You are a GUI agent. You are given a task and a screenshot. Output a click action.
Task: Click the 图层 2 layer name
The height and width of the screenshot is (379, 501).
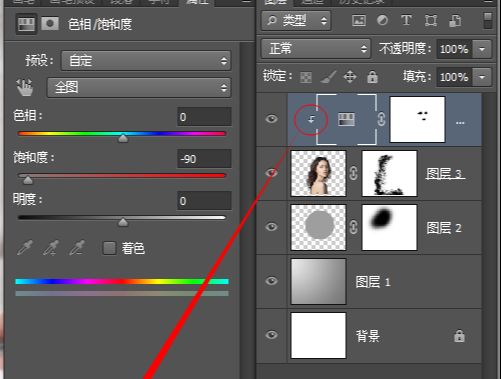tap(444, 228)
